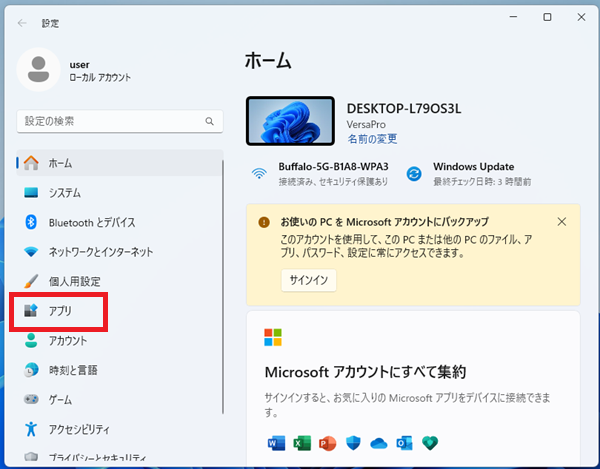
Task: Click the Family Safety heart icon
Action: (430, 443)
